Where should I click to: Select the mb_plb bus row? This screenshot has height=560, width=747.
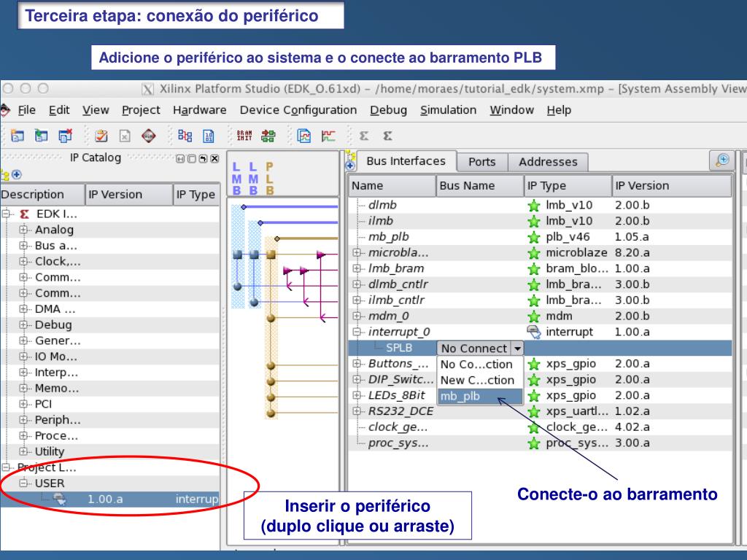click(x=540, y=237)
